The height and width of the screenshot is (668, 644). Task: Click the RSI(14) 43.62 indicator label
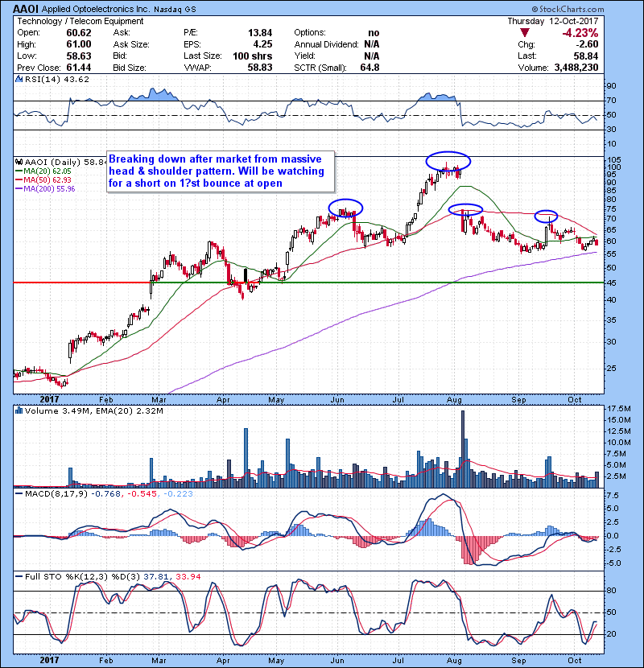[56, 79]
